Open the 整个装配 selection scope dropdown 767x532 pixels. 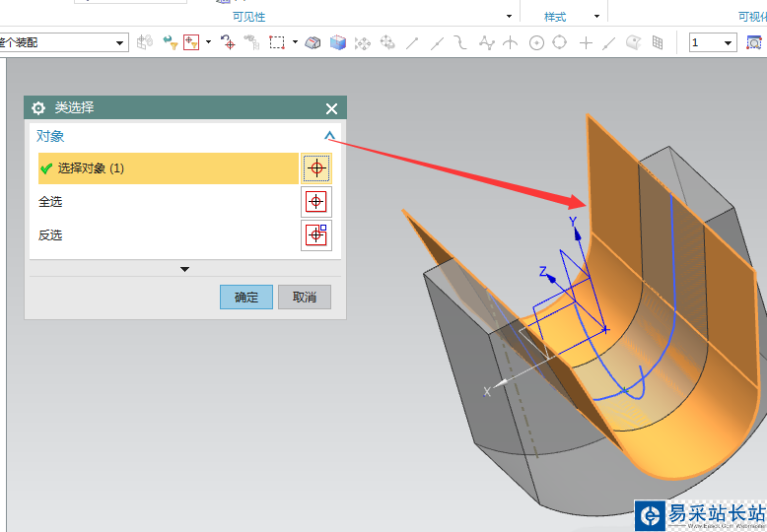[120, 43]
